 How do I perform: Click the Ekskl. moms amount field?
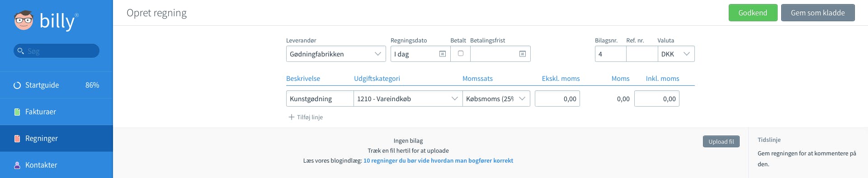(x=557, y=98)
